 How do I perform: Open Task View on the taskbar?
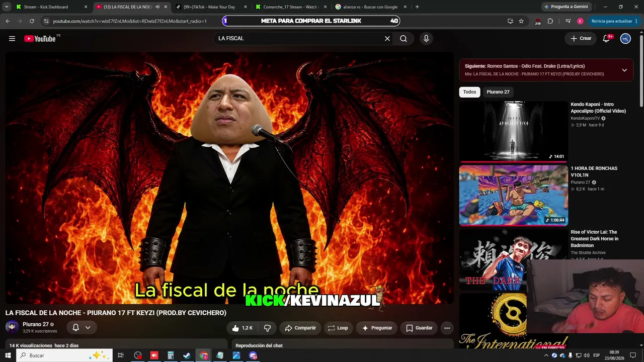point(121,355)
